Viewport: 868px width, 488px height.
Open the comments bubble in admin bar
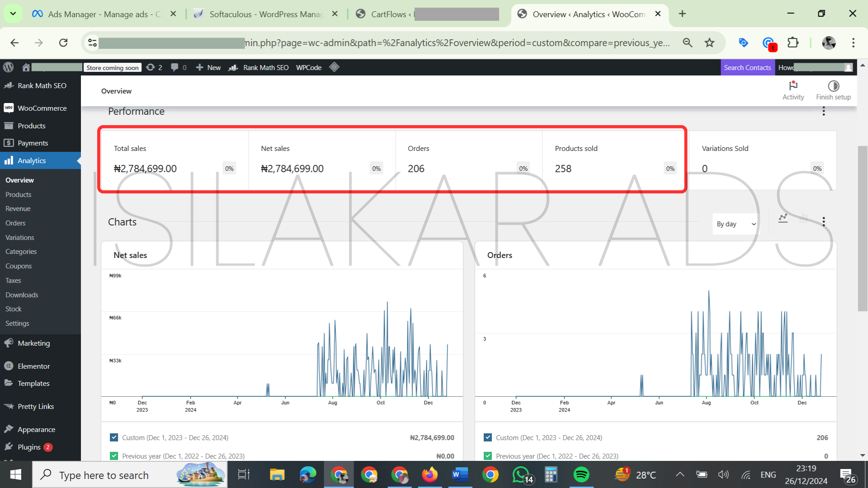(x=175, y=67)
